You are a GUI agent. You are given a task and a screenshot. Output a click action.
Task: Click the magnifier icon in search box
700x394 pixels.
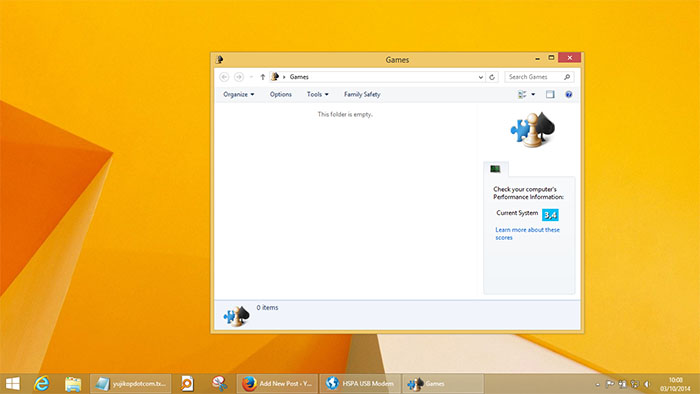(x=567, y=77)
